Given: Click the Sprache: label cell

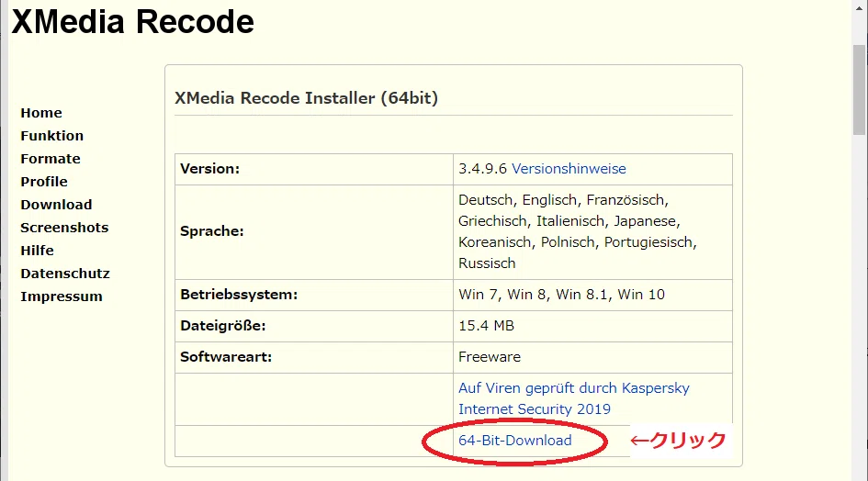Looking at the screenshot, I should click(x=314, y=232).
